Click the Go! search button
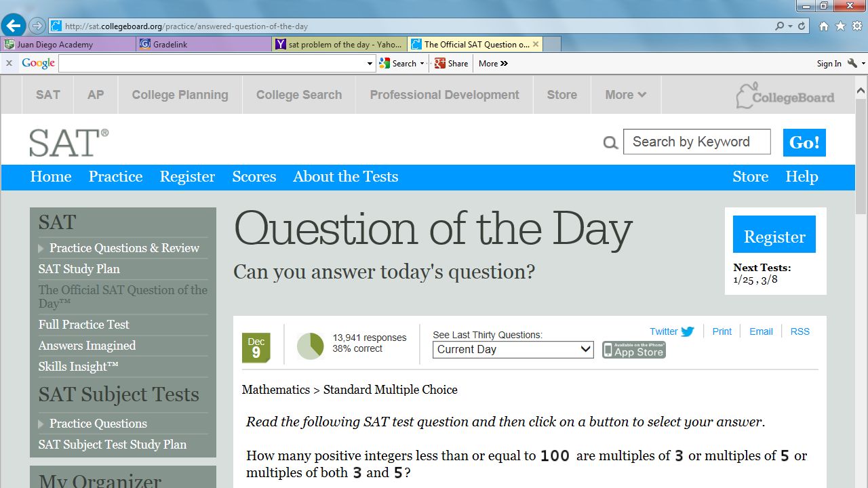 (804, 142)
